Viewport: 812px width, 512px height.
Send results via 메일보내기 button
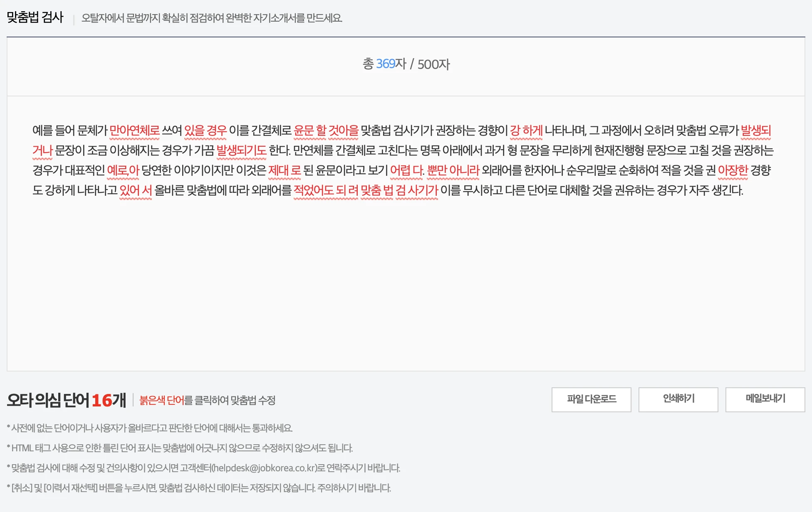click(x=765, y=400)
